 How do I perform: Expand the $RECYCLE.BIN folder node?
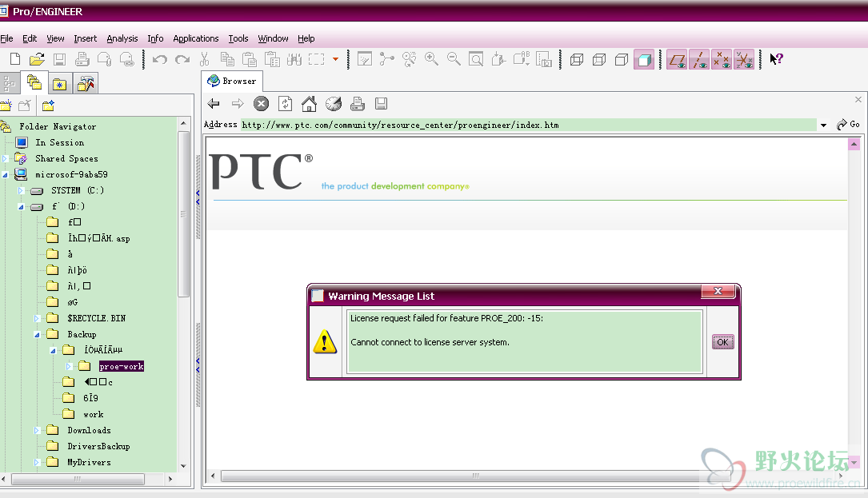[x=37, y=319]
